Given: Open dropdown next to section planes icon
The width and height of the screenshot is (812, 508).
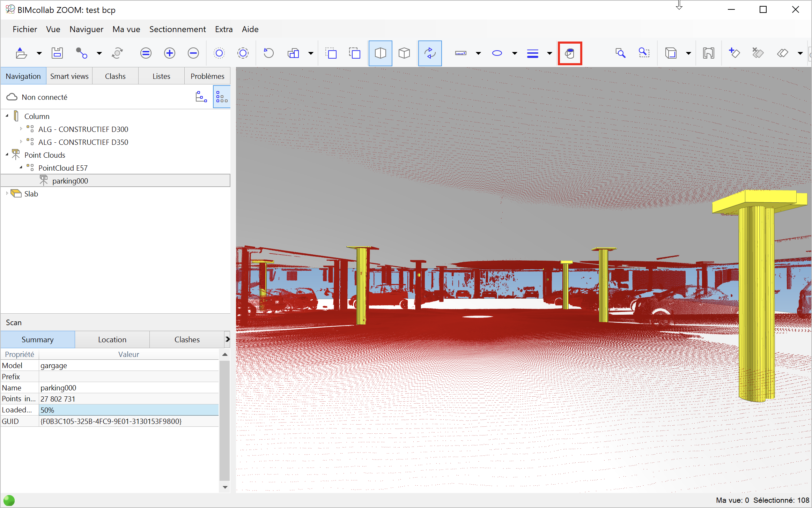Looking at the screenshot, I should point(800,53).
